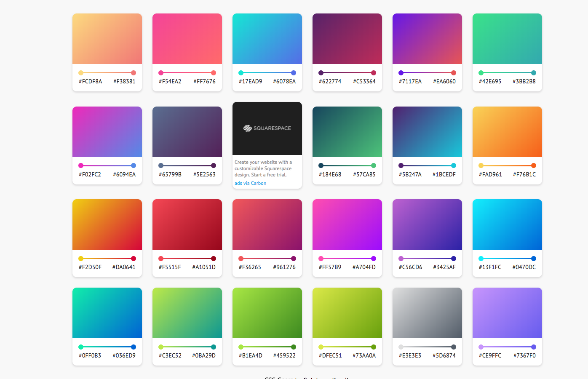Viewport: 588px width, 379px height.
Task: Copy the #622774 color code
Action: pyautogui.click(x=330, y=81)
